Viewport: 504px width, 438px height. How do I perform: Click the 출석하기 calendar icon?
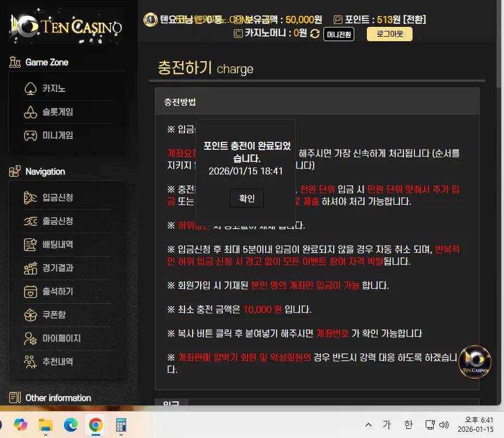(30, 292)
